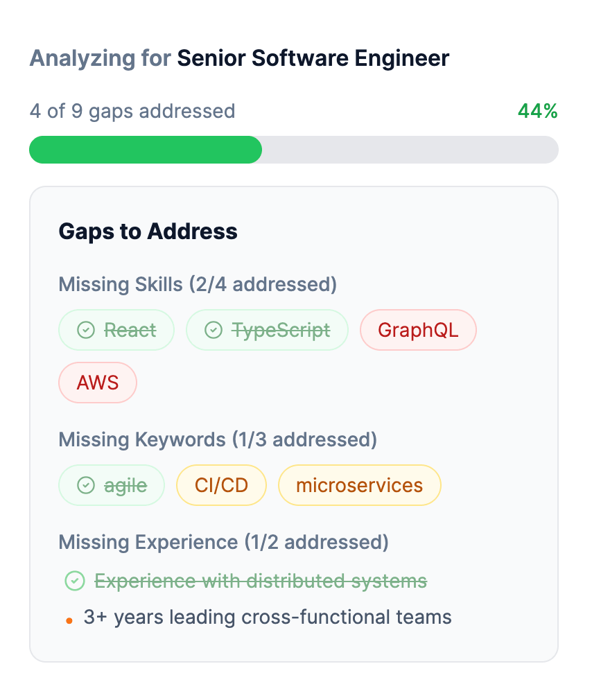This screenshot has height=700, width=592.
Task: Click the checkmark icon next to React
Action: [x=85, y=330]
